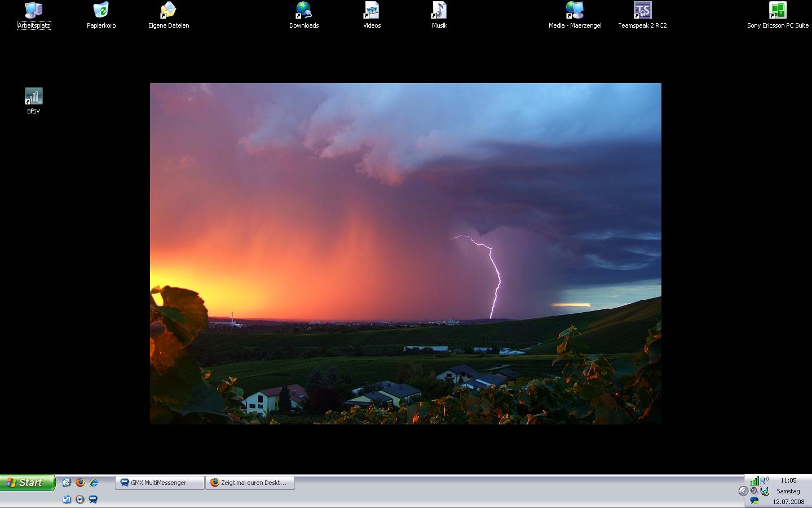Image resolution: width=812 pixels, height=508 pixels.
Task: Launch Internet Explorer from quick launch
Action: pos(94,483)
